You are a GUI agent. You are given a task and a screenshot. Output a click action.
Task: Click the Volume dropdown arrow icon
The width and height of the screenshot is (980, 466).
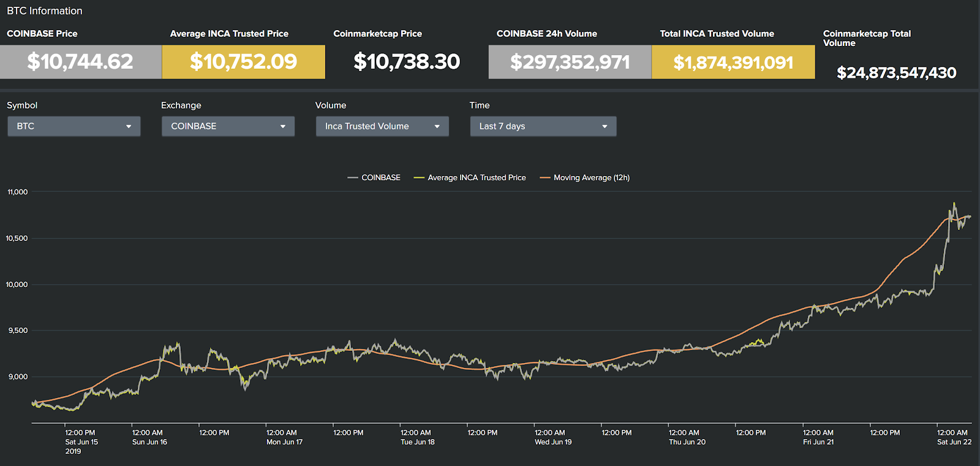(437, 127)
